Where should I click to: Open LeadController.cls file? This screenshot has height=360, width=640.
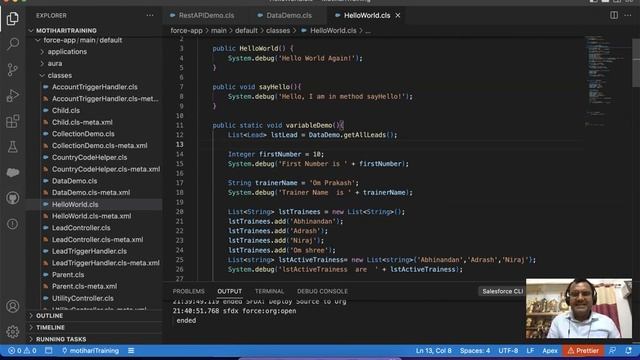coord(81,228)
